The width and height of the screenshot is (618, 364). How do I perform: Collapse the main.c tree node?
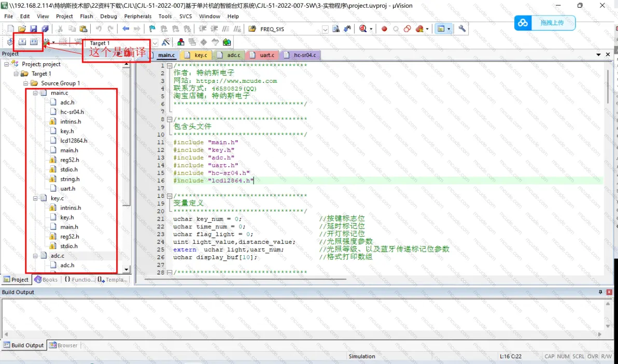[35, 93]
